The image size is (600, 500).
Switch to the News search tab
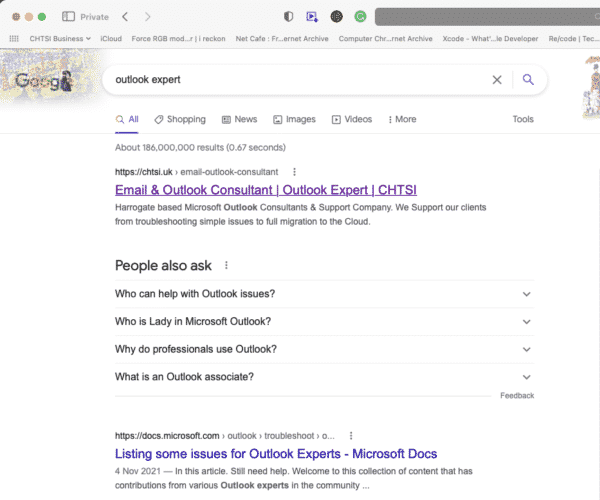pos(239,119)
